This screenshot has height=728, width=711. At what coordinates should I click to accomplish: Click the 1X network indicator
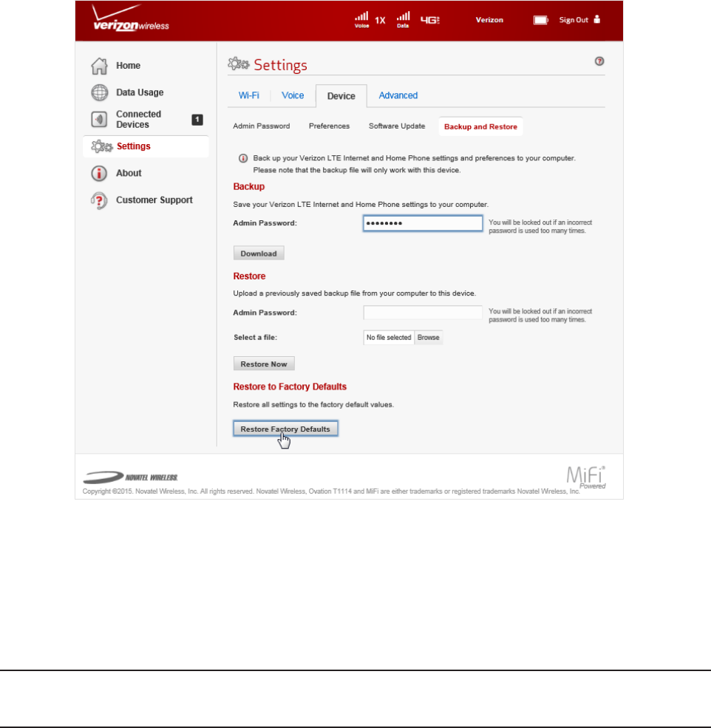coord(381,21)
